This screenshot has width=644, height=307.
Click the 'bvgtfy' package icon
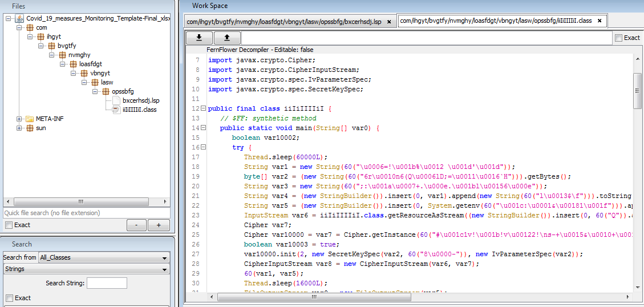tap(51, 46)
